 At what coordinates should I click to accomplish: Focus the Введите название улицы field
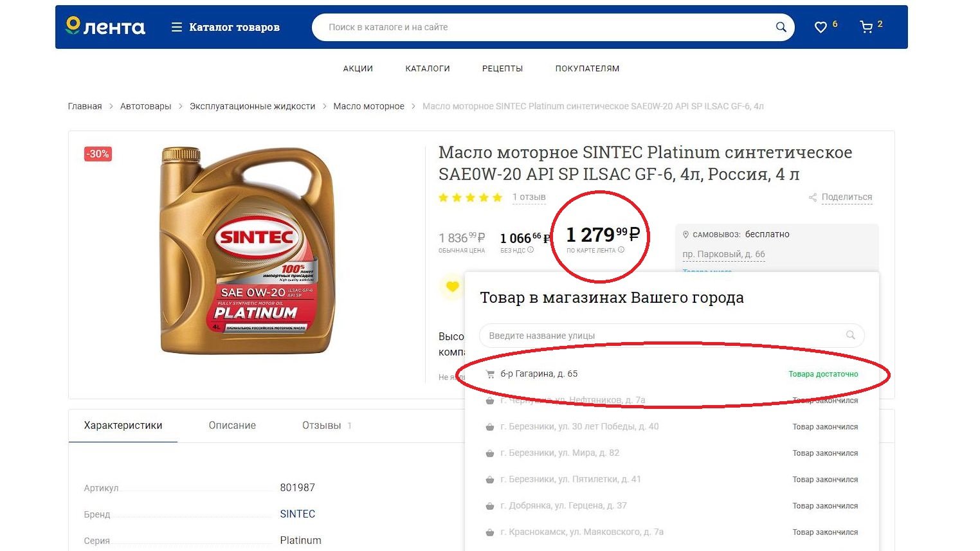(671, 336)
